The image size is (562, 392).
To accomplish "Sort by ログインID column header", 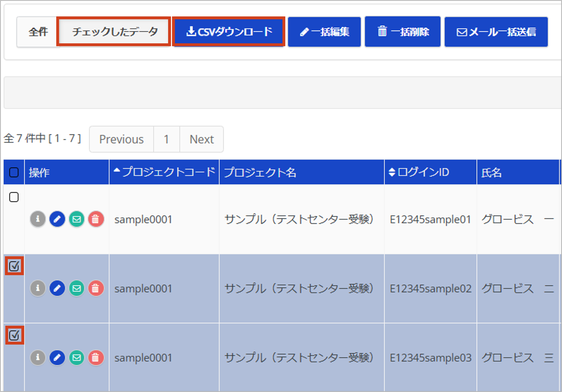I will point(430,172).
